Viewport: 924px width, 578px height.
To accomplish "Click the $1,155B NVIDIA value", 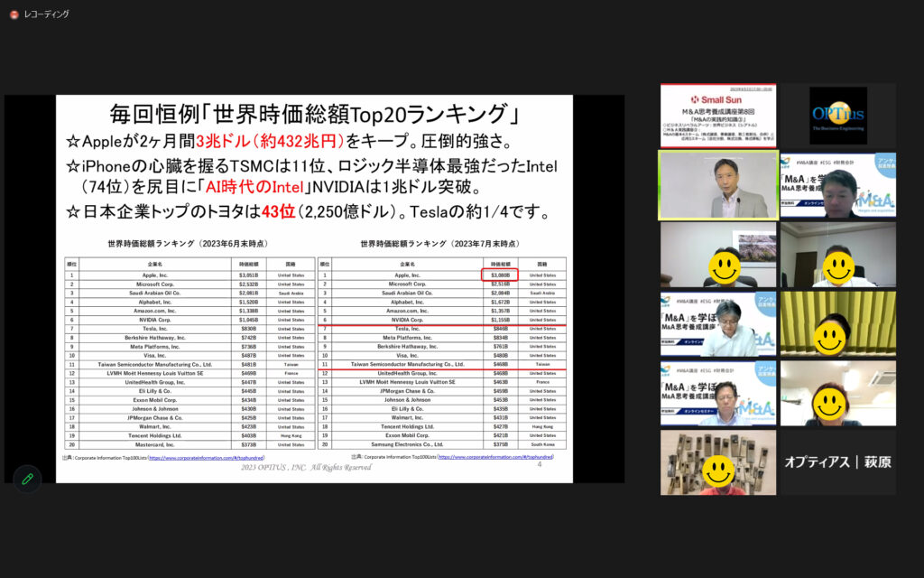I will click(x=500, y=320).
